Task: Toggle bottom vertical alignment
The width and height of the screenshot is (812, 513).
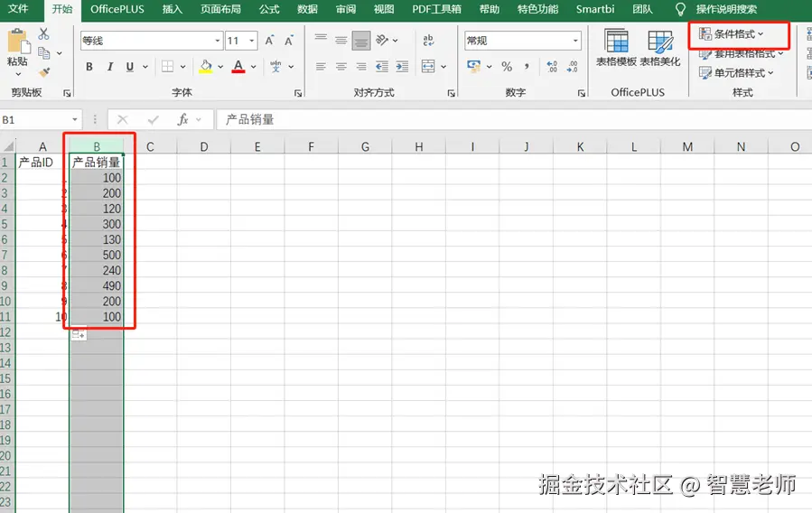Action: (361, 41)
